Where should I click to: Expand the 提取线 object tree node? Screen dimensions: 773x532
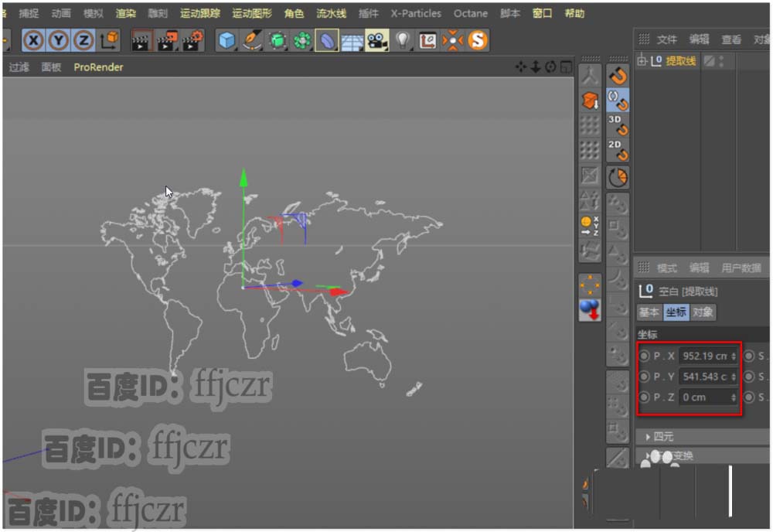[x=642, y=61]
